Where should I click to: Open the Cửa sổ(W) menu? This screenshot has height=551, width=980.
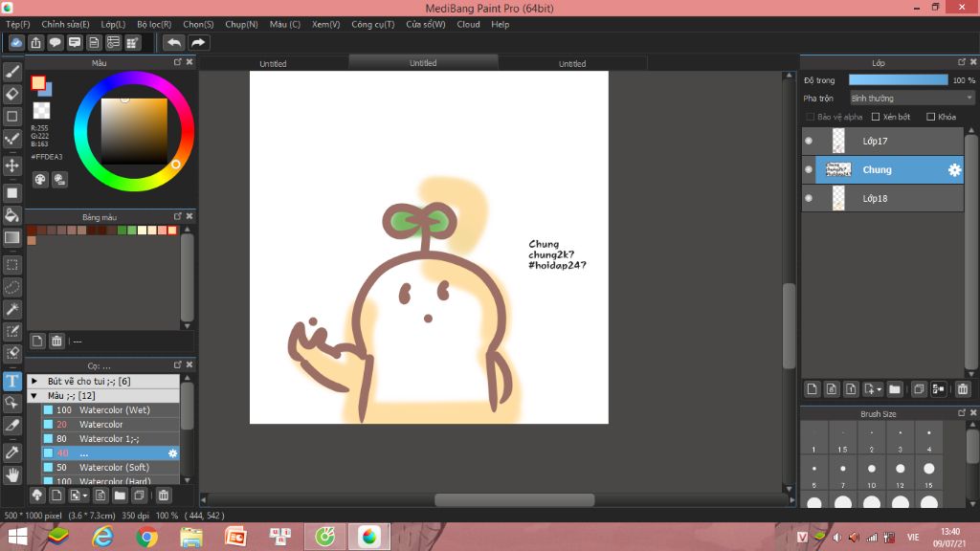(x=426, y=24)
